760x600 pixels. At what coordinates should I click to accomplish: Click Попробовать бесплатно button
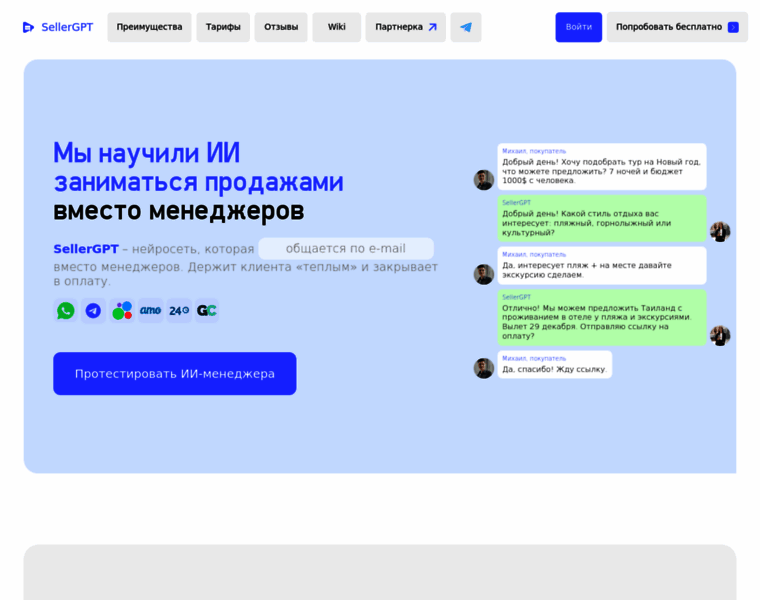tap(676, 27)
